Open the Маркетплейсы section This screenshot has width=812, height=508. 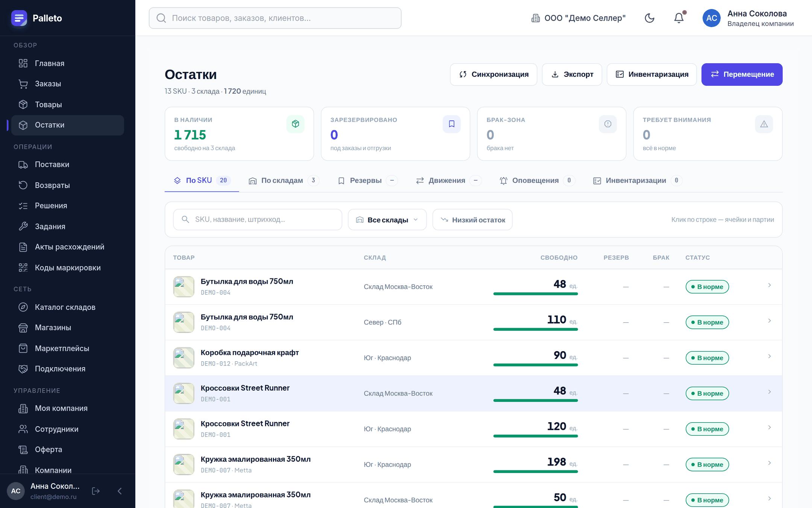click(68, 348)
